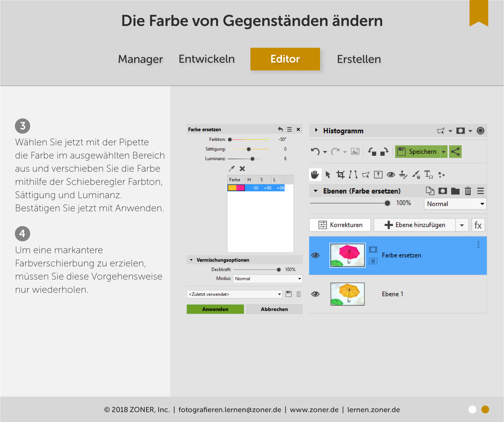
Task: Create a layer group folder
Action: pyautogui.click(x=455, y=191)
